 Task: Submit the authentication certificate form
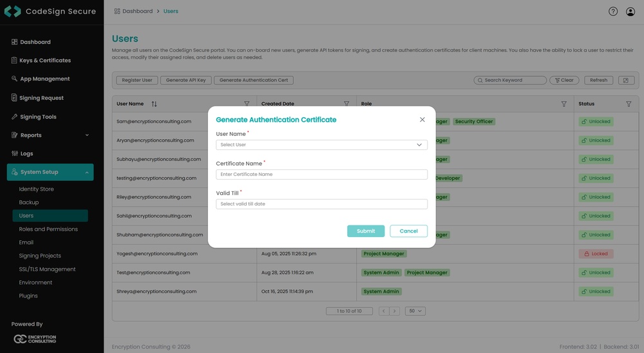[366, 231]
